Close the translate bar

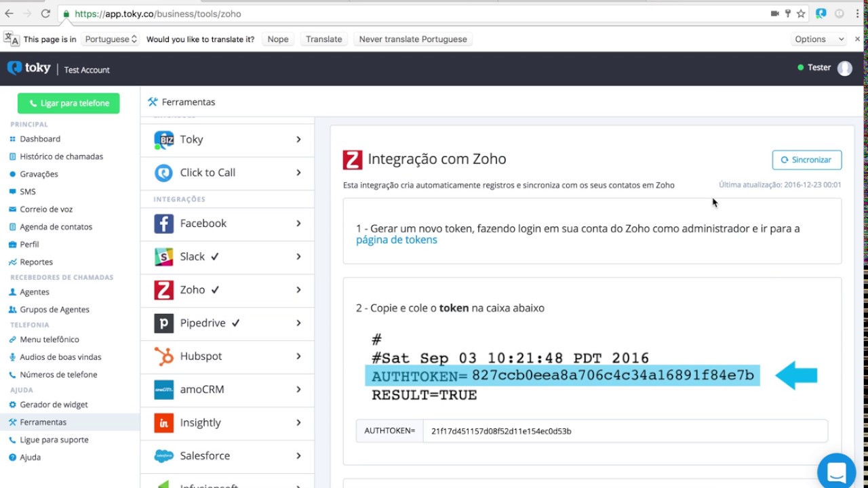[857, 39]
